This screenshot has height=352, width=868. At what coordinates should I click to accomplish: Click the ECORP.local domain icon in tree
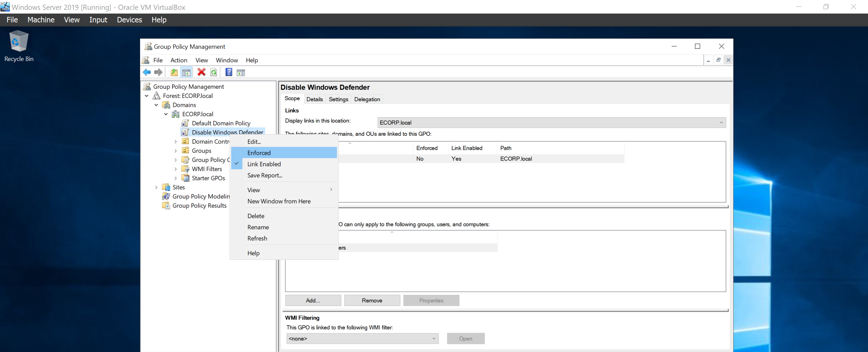176,114
